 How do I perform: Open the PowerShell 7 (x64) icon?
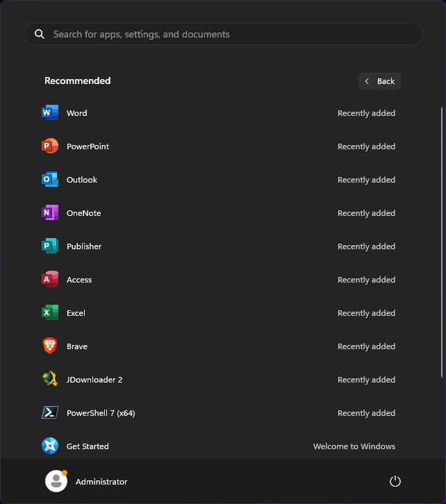(x=50, y=413)
